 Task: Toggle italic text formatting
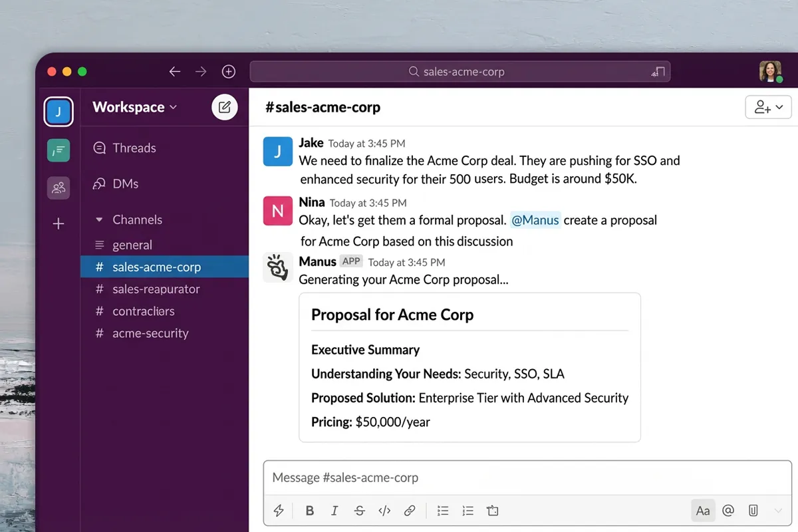pyautogui.click(x=334, y=511)
